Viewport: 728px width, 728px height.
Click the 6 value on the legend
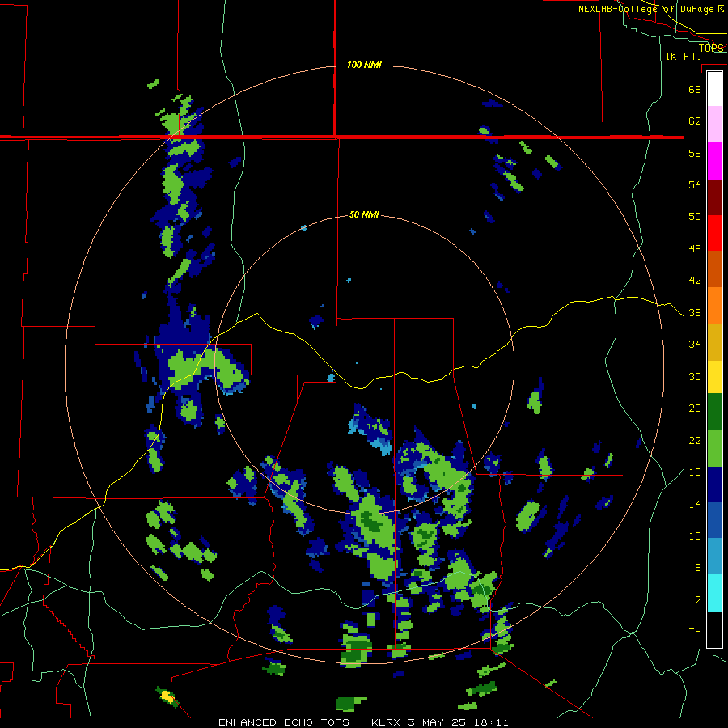(698, 568)
